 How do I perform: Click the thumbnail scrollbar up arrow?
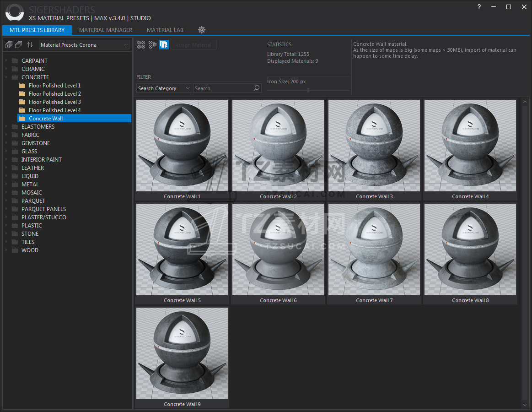[x=525, y=102]
